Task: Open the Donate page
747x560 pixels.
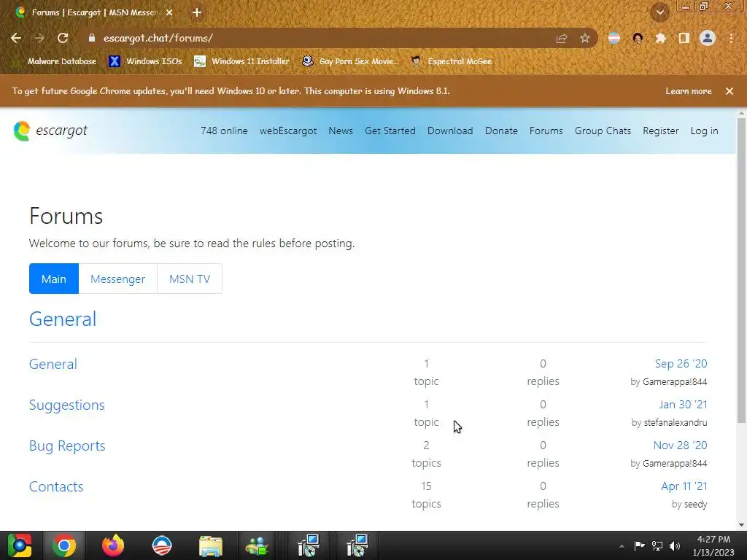Action: pos(501,131)
